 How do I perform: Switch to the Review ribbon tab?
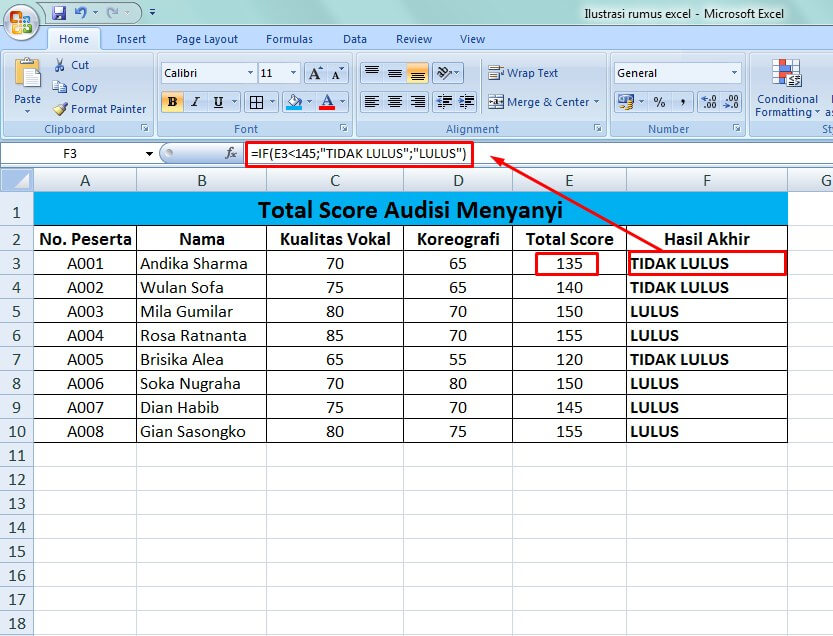pyautogui.click(x=413, y=39)
